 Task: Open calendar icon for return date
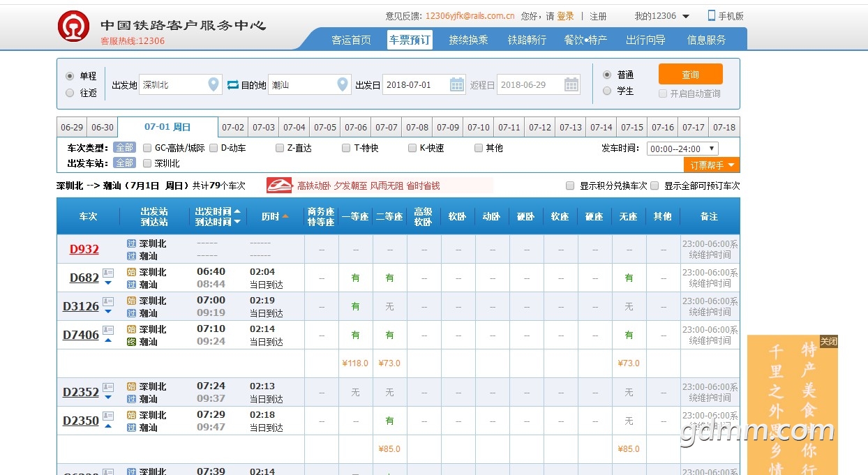[571, 85]
